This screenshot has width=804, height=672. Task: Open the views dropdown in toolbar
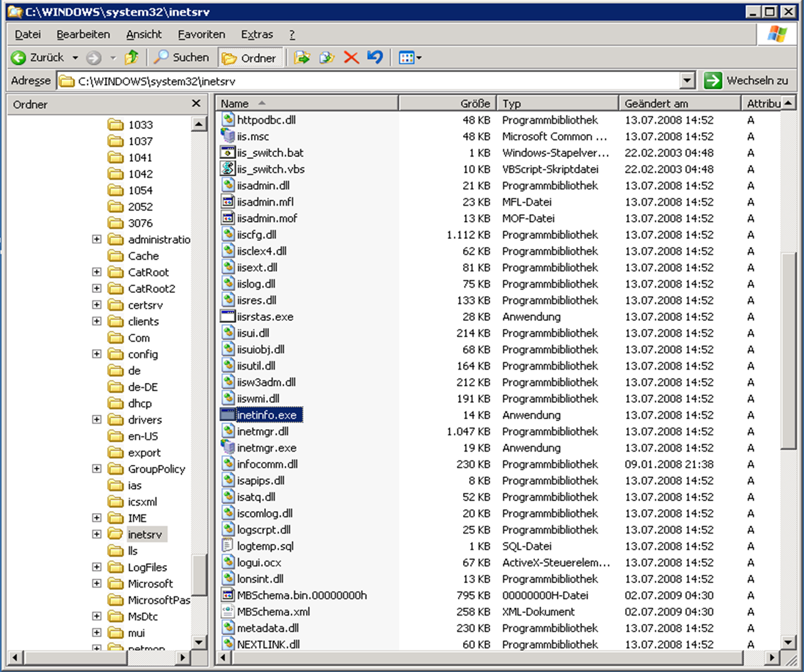[x=410, y=58]
